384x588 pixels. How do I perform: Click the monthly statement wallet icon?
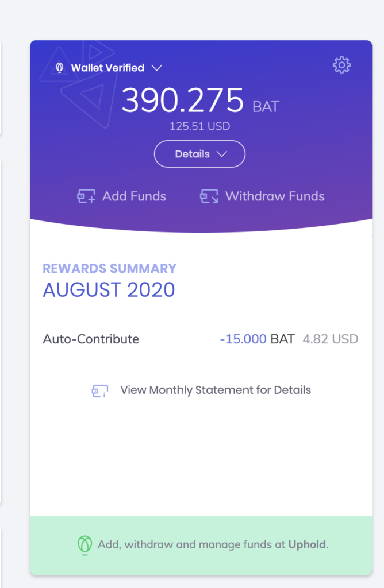(x=100, y=390)
